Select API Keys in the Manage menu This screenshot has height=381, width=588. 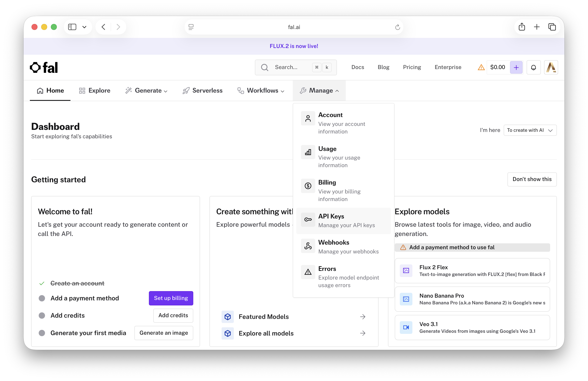click(343, 221)
